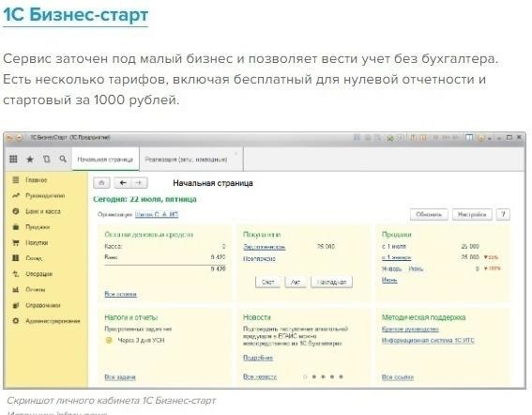This screenshot has width=532, height=415.
Task: Click the Настройка button
Action: click(472, 214)
